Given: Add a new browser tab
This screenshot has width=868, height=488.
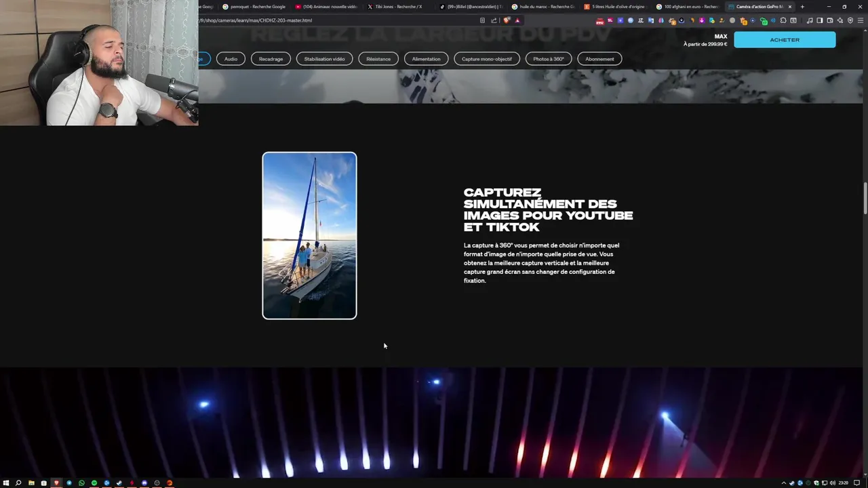Looking at the screenshot, I should [x=802, y=7].
